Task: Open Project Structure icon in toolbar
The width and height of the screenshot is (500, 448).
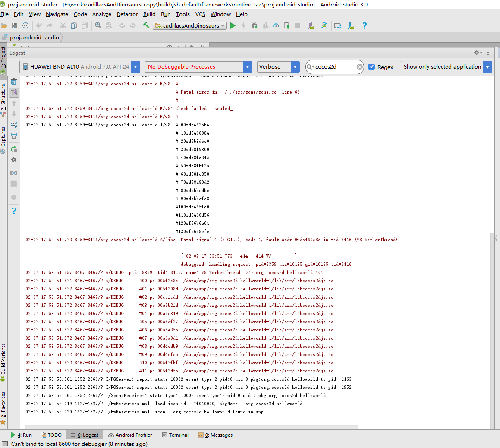Action: (x=338, y=26)
